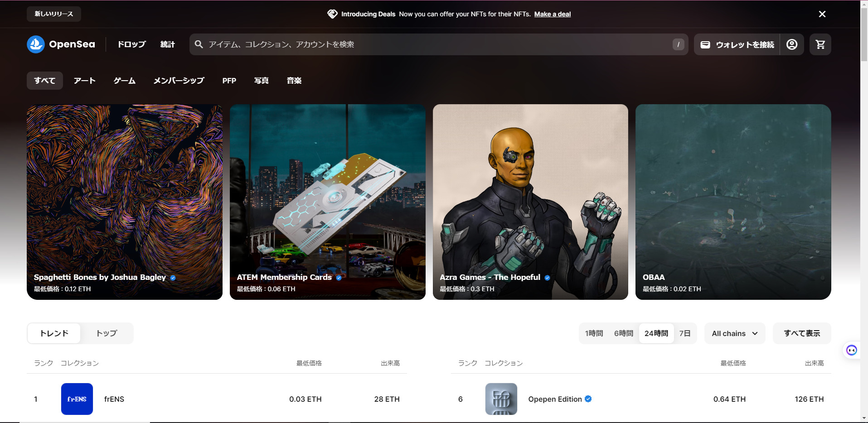
Task: Click the search magnifier icon
Action: 199,44
